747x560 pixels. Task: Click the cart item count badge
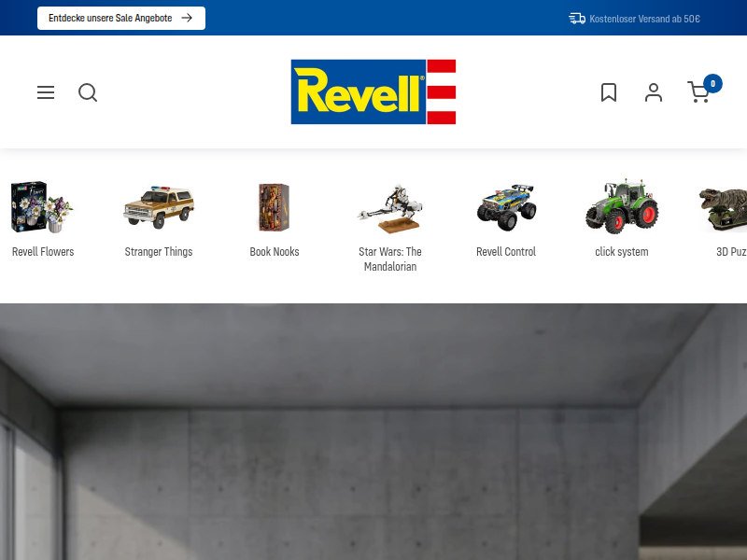pyautogui.click(x=712, y=84)
